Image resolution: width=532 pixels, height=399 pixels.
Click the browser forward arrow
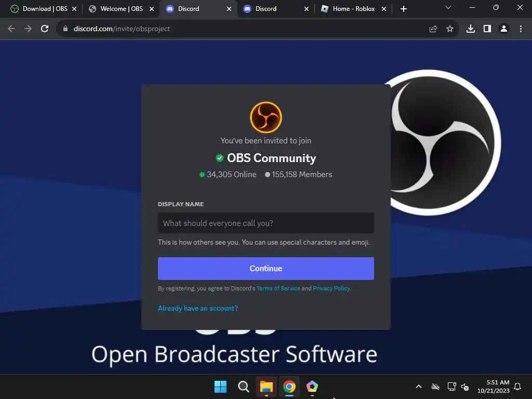28,29
